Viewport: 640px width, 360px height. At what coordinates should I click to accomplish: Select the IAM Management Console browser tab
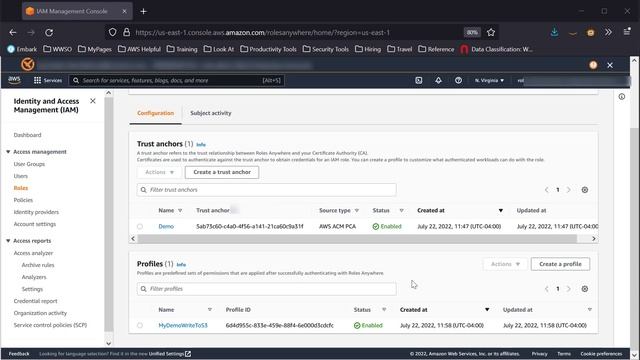pos(77,11)
